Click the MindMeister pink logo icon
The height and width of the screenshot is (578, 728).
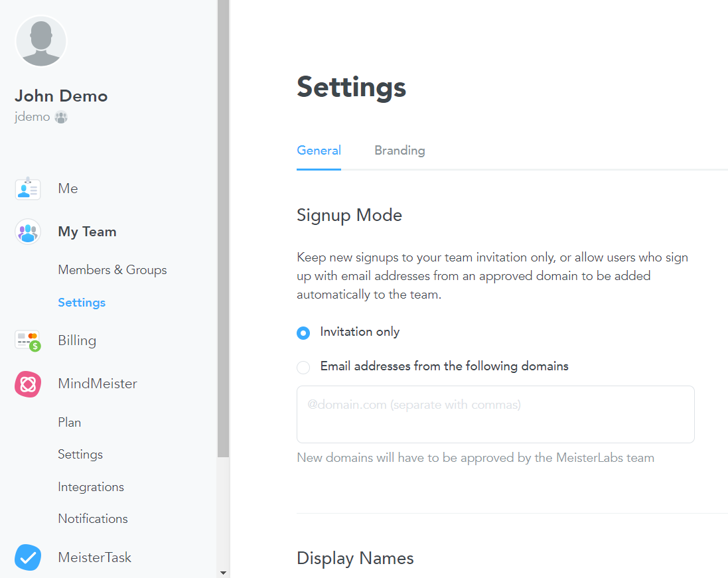(x=28, y=384)
